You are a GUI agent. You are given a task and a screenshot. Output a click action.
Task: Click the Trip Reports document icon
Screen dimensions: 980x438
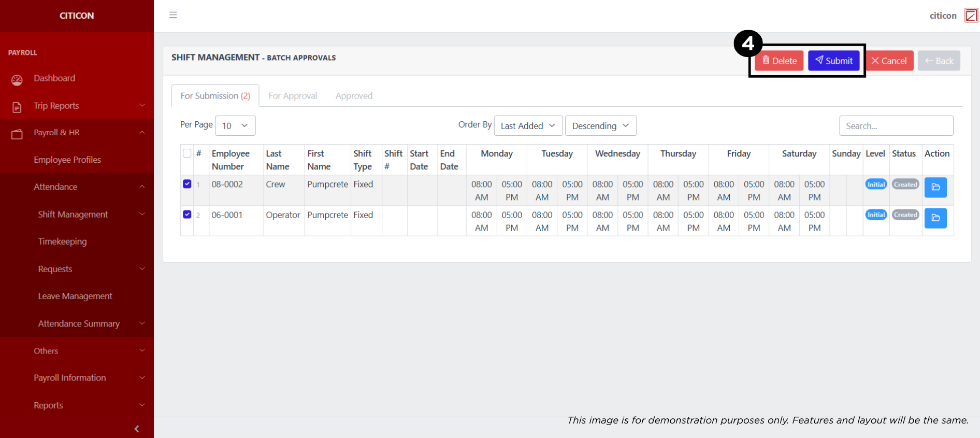coord(17,107)
